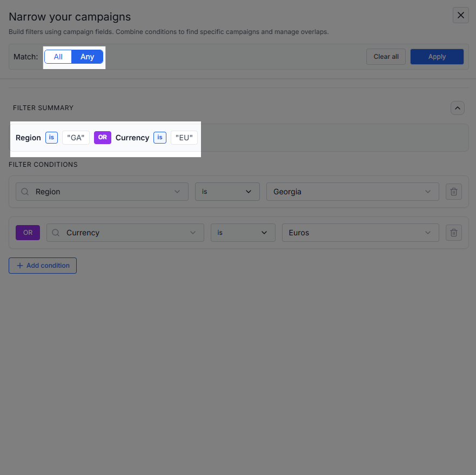Click the search icon in Region field
Viewport: 476px width, 475px height.
25,192
